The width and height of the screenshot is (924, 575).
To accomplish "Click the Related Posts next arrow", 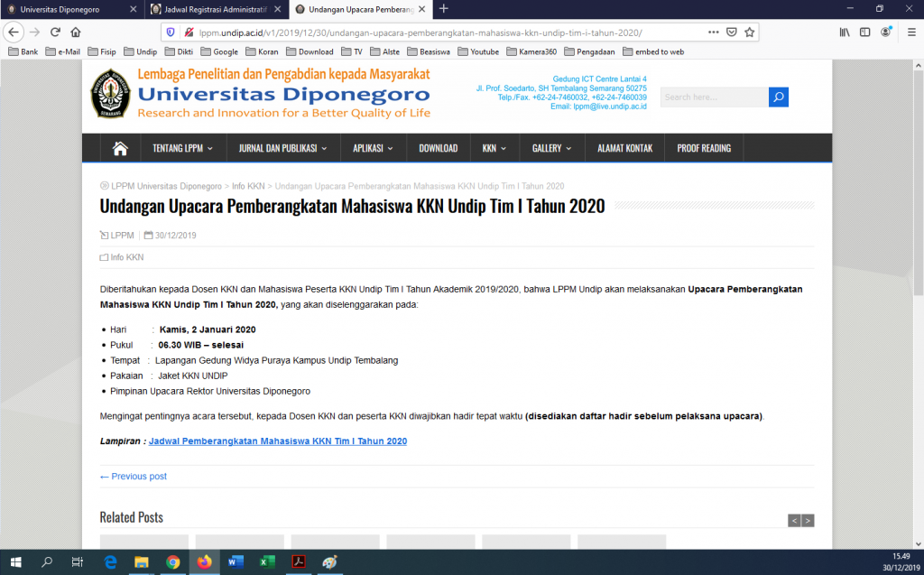I will click(808, 520).
